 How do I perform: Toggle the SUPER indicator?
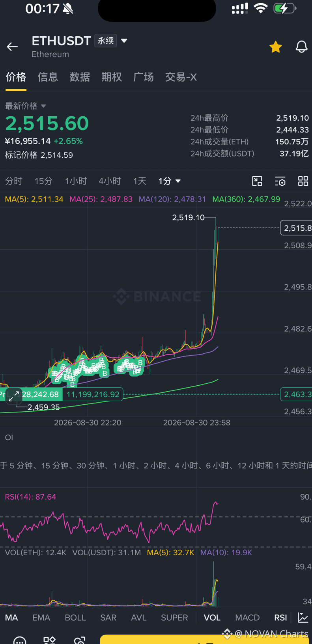(x=174, y=618)
